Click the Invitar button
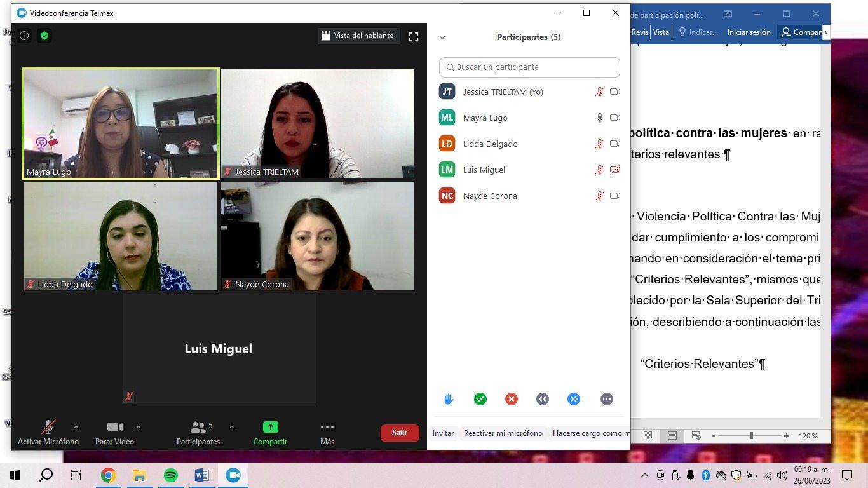 point(443,433)
